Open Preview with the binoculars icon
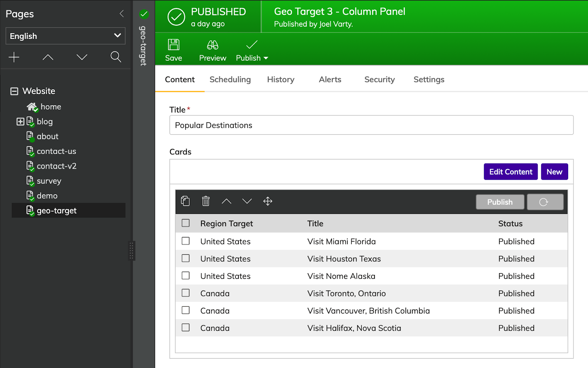The image size is (588, 368). 212,45
